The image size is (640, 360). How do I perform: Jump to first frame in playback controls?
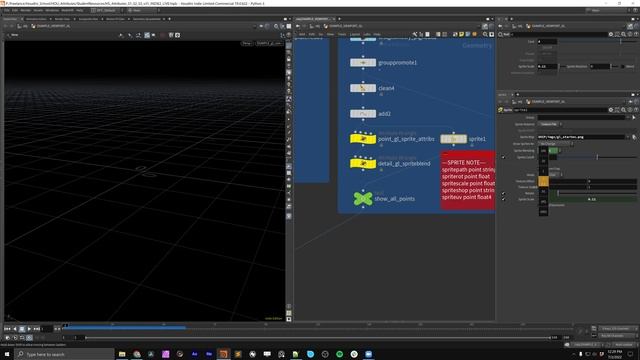7,329
